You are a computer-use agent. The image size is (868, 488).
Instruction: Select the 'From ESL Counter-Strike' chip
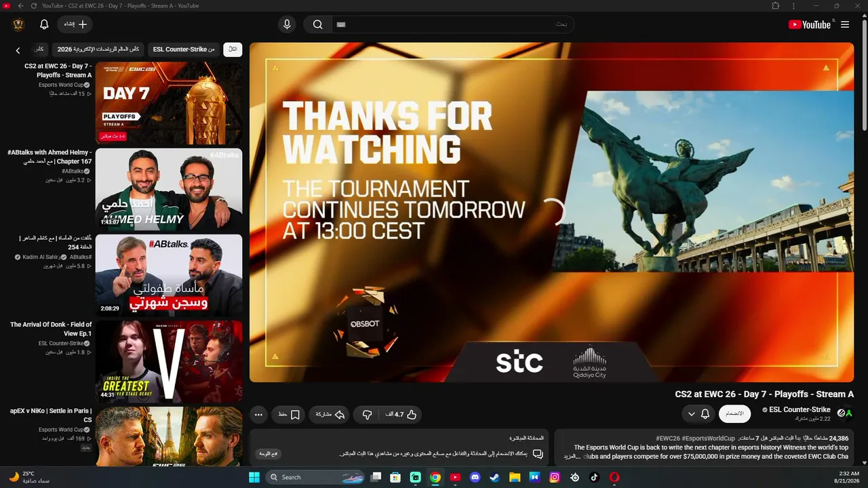click(x=184, y=49)
